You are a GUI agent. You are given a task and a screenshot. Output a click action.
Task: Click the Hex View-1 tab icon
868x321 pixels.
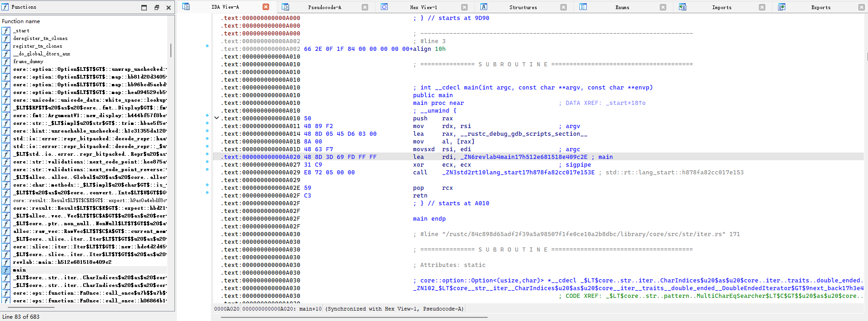(384, 7)
